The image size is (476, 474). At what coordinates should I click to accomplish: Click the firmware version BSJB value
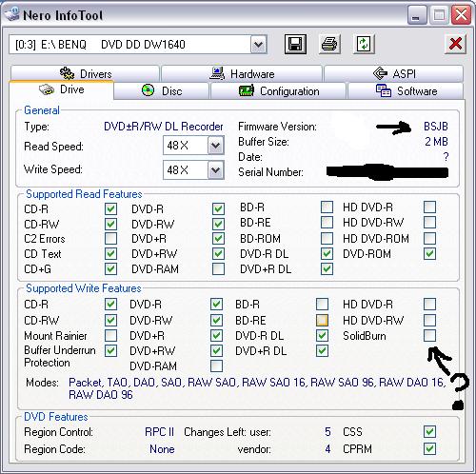tap(436, 127)
